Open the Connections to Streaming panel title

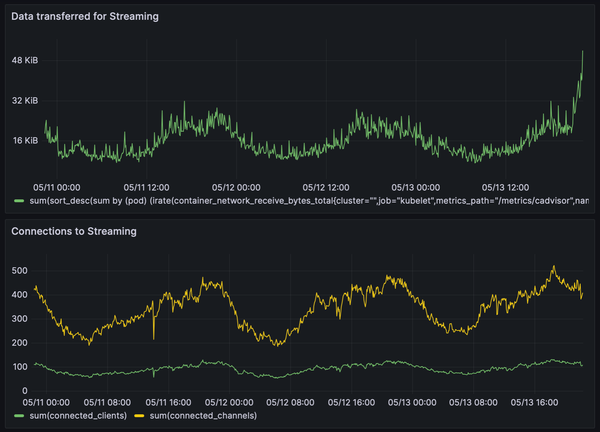click(74, 231)
